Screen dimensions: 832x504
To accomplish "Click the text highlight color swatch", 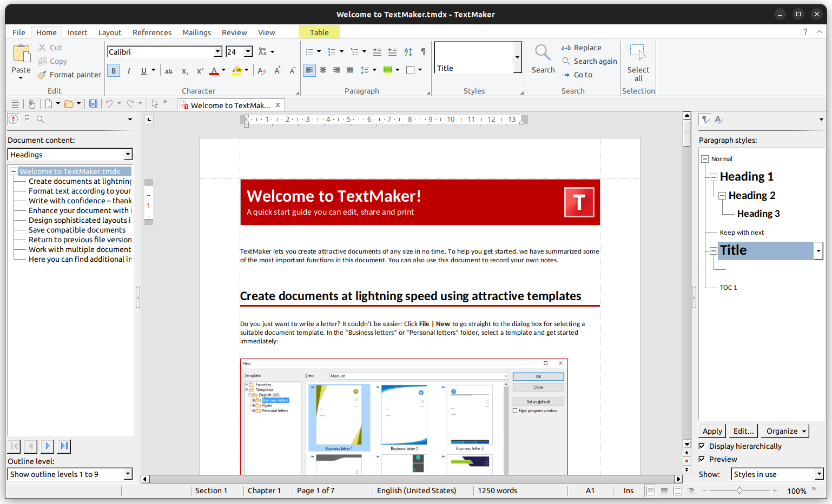I will [x=237, y=70].
